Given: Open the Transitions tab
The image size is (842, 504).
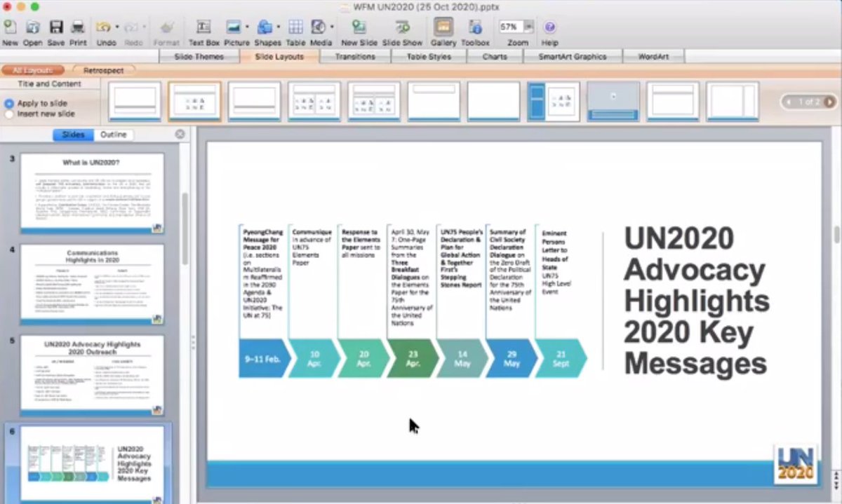Looking at the screenshot, I should [x=355, y=57].
